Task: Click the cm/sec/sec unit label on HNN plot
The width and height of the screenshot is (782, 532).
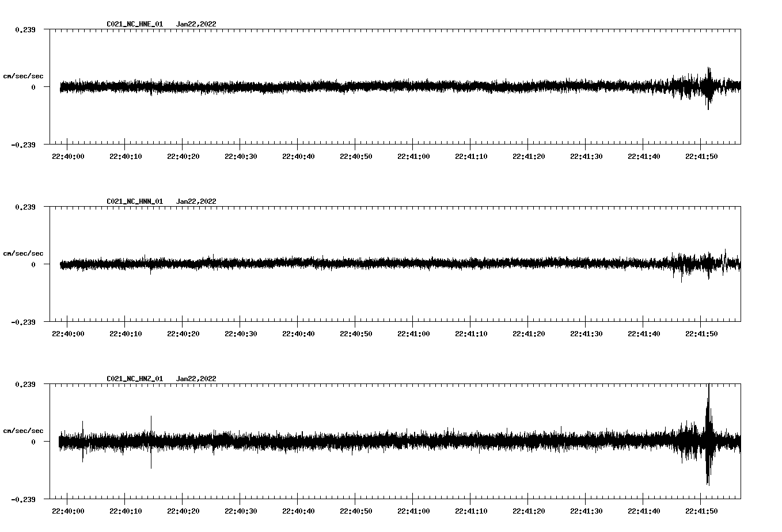Action: click(x=24, y=253)
